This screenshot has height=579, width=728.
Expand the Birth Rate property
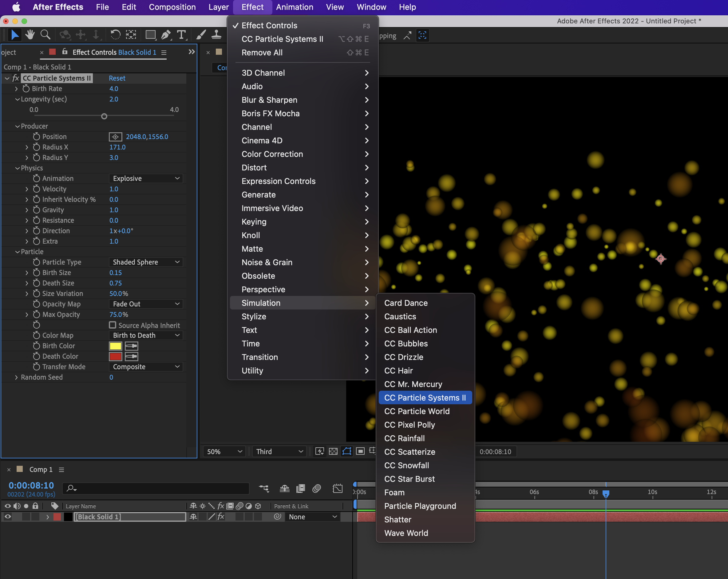coord(16,89)
